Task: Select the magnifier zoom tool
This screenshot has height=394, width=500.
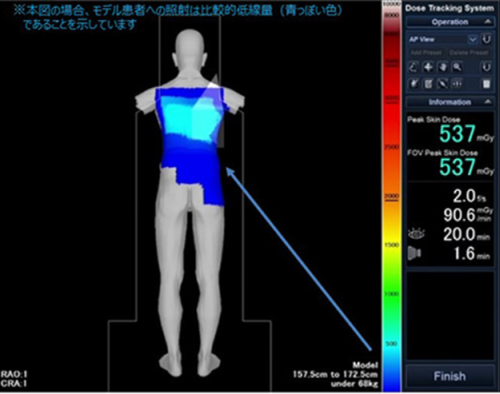Action: 457,67
